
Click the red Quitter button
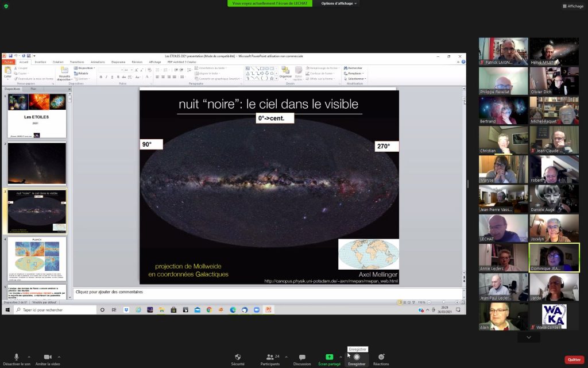(x=574, y=359)
